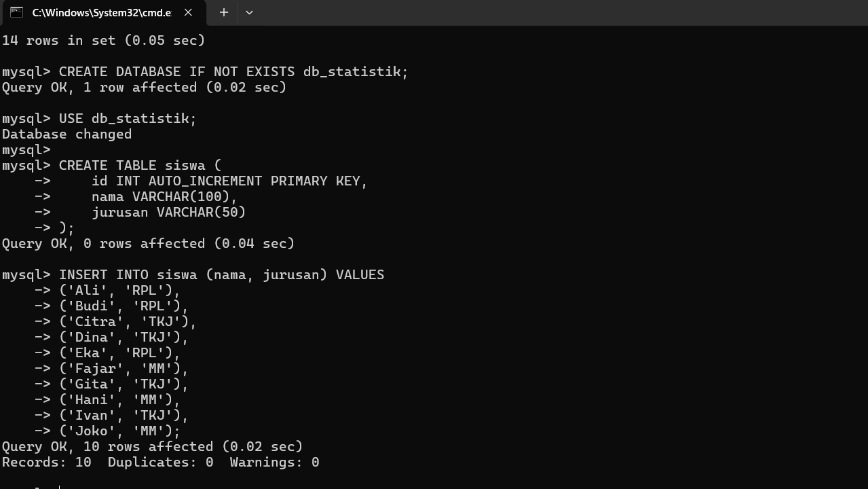Click the "nama VARCHAR(100)" column definition
This screenshot has height=489, width=868.
pos(164,196)
